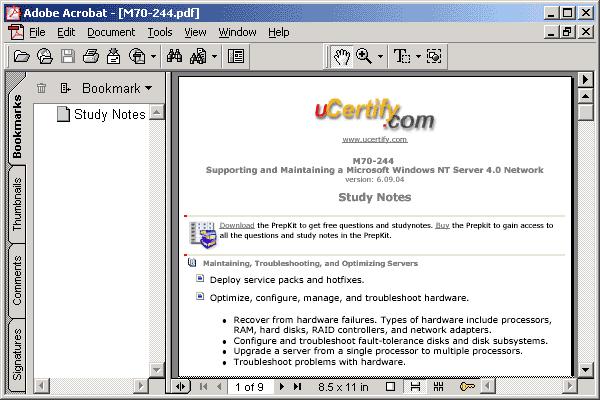Click document horizontal scroll right arrow
The width and height of the screenshot is (600, 400).
tap(570, 385)
